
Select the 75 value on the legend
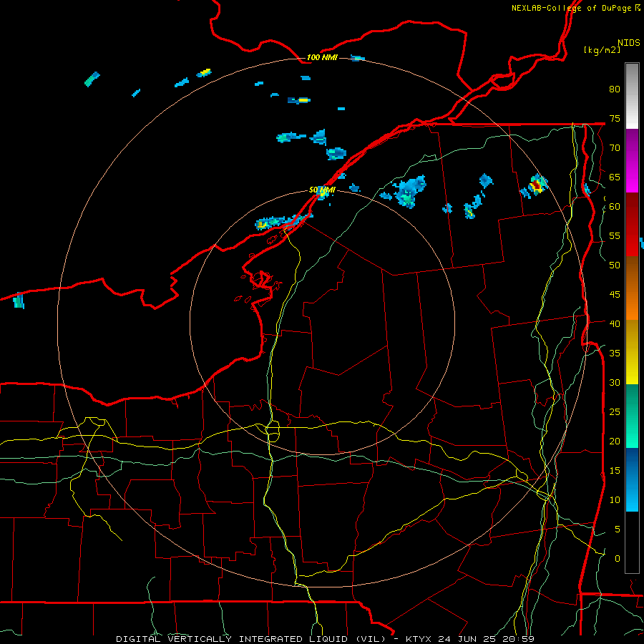[x=615, y=118]
